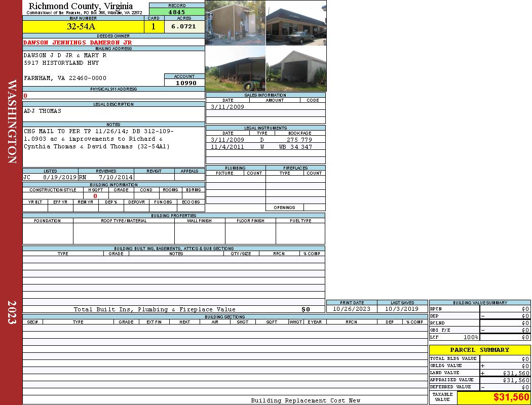This screenshot has width=532, height=405.
Task: Click the account number 10990
Action: click(186, 83)
